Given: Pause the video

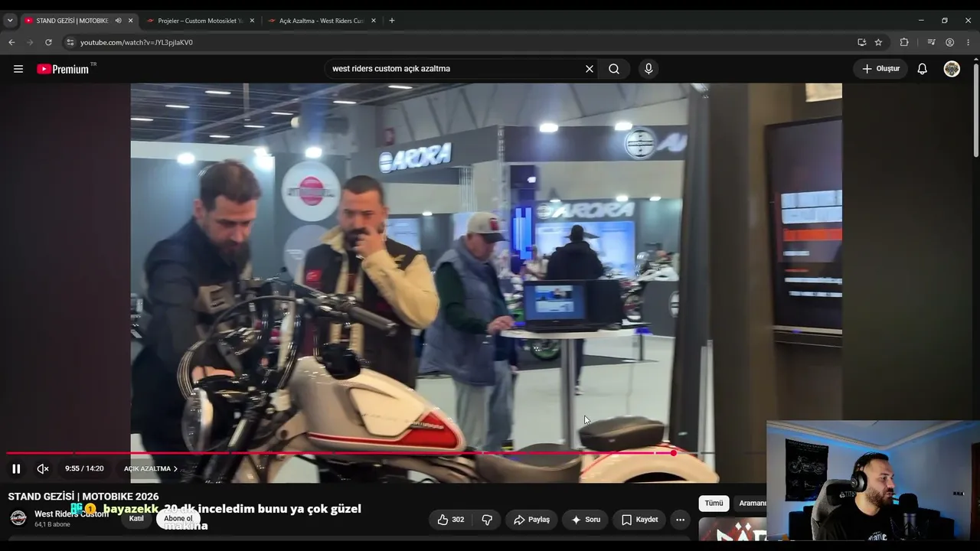Looking at the screenshot, I should (16, 469).
